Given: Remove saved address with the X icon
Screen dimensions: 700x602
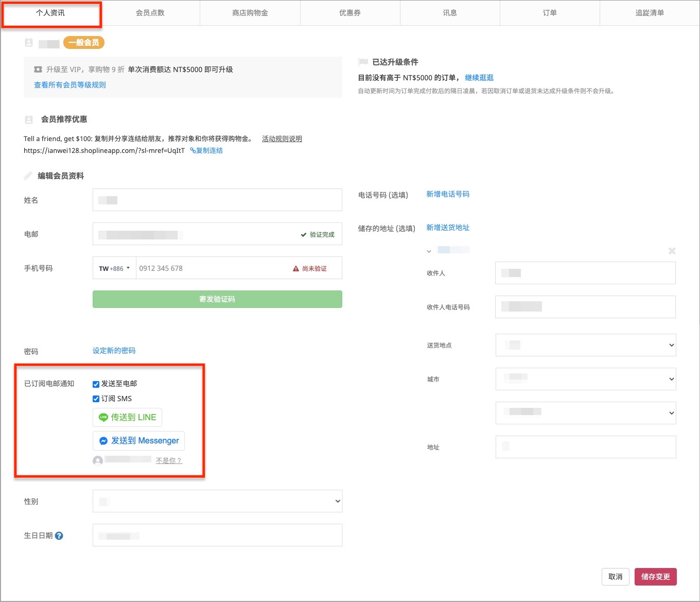Looking at the screenshot, I should coord(672,251).
